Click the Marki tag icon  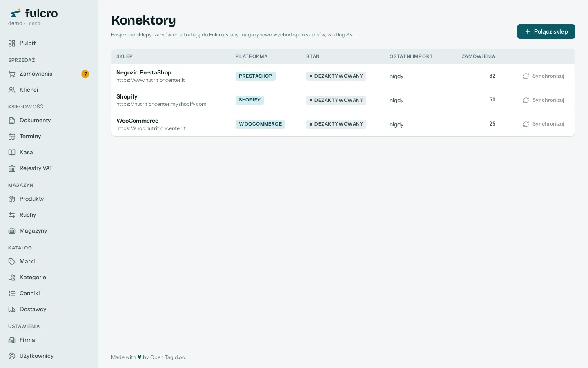[12, 262]
